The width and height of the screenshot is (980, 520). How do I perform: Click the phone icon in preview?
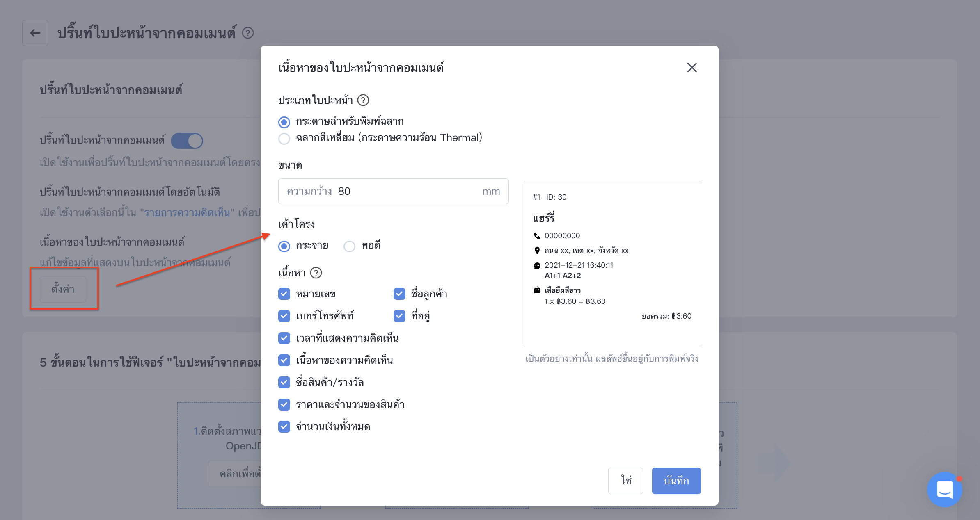537,236
